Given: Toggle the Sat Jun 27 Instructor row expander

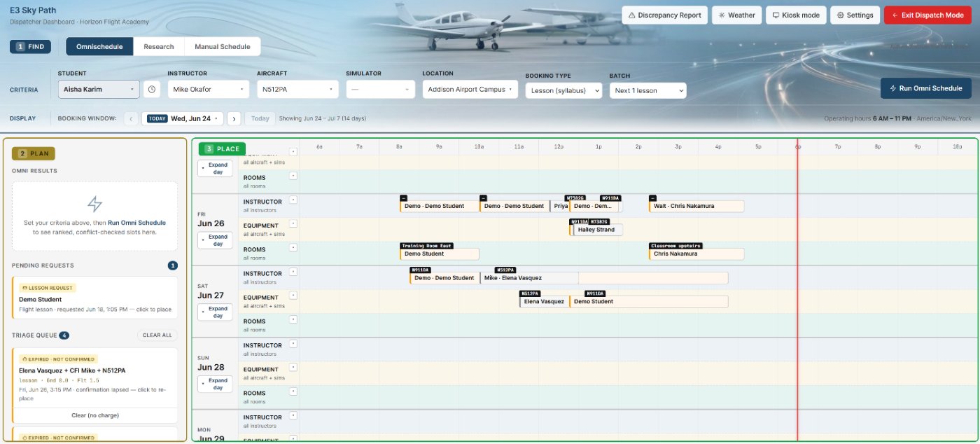Looking at the screenshot, I should click(x=294, y=272).
